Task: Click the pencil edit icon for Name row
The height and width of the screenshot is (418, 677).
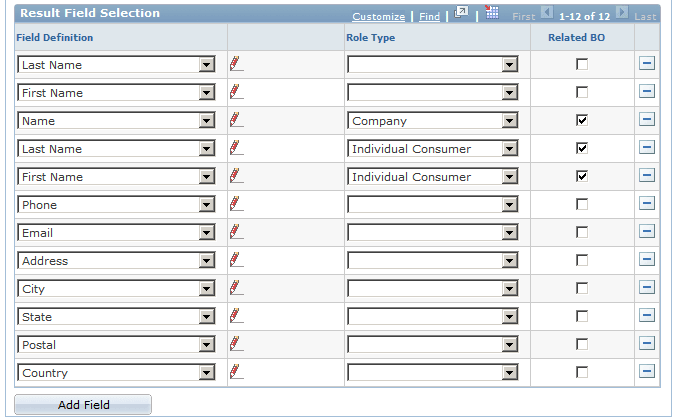Action: 236,120
